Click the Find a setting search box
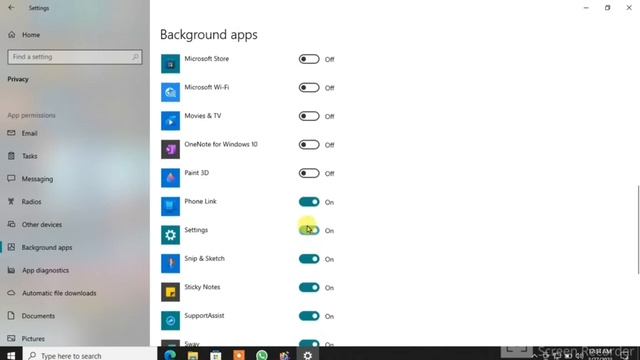This screenshot has width=640, height=360. click(x=75, y=57)
